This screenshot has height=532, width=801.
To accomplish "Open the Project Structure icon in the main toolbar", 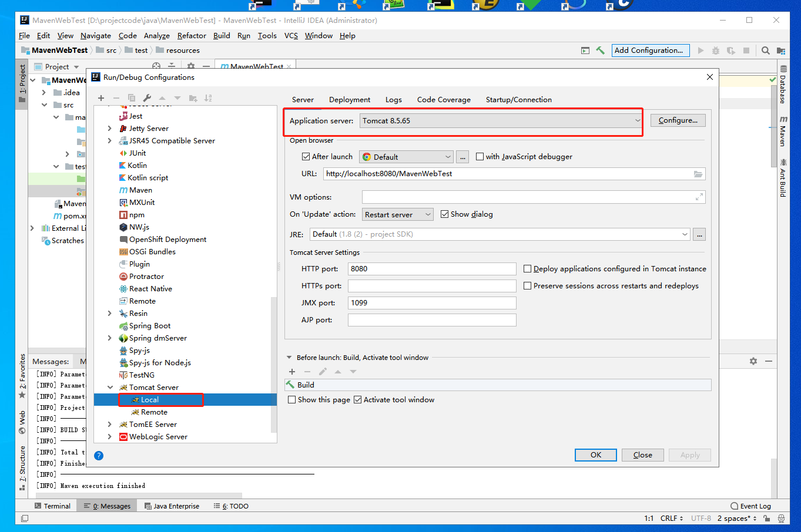I will tap(780, 50).
